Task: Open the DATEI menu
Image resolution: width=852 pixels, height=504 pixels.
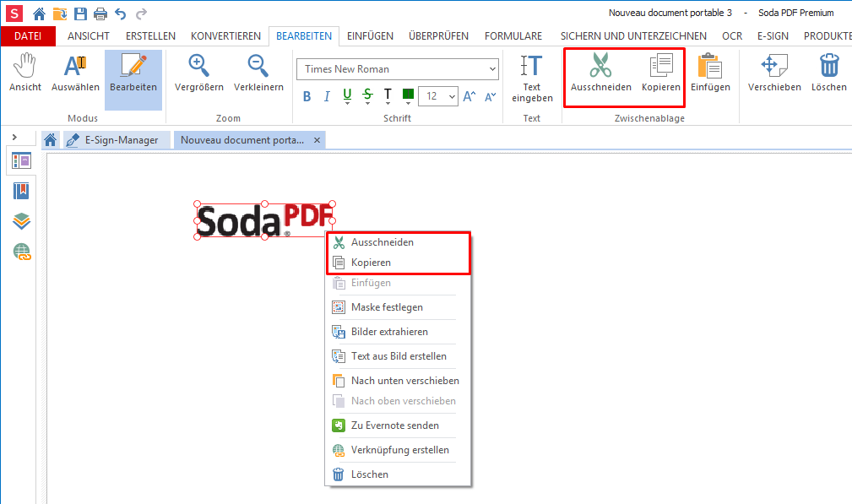Action: coord(28,36)
